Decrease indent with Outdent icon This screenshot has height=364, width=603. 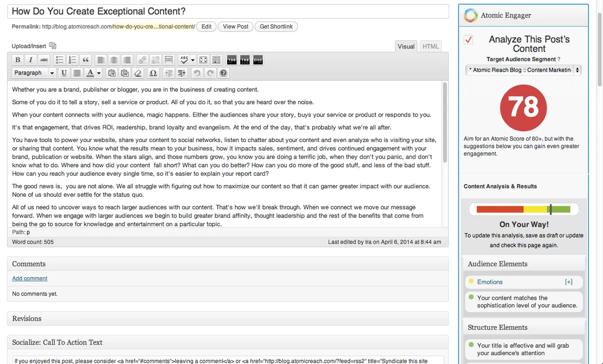tap(169, 73)
